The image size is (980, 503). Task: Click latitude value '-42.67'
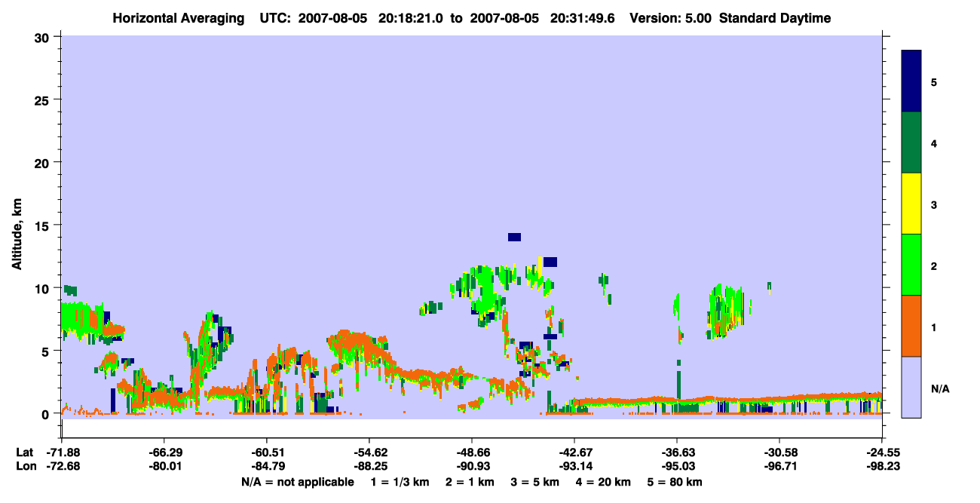(574, 452)
